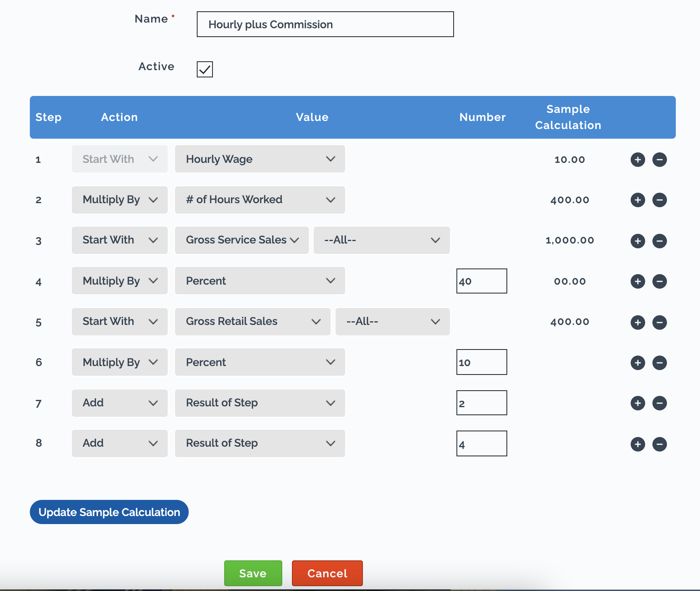The image size is (700, 591).
Task: Open step 4 Percent value dropdown
Action: coord(260,281)
